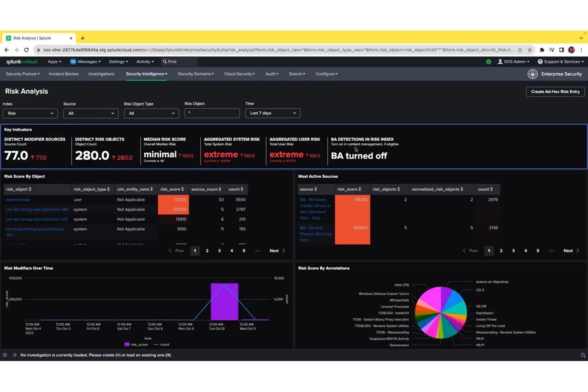
Task: Open the administrator risk object link
Action: 18,200
